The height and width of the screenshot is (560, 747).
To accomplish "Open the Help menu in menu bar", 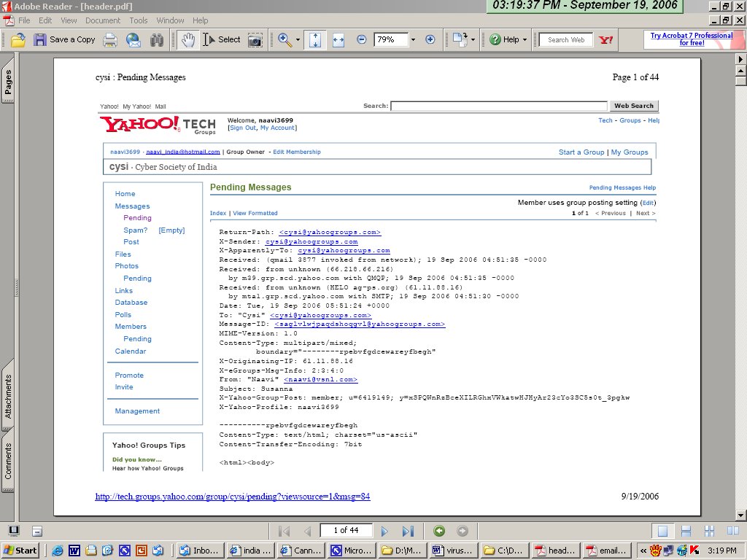I will coord(200,20).
